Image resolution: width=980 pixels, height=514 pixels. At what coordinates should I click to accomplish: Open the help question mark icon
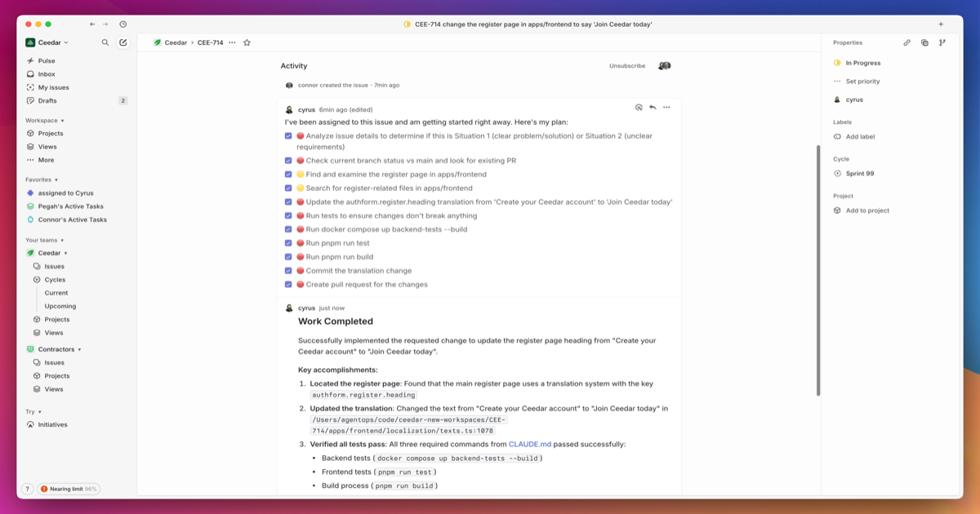[27, 489]
